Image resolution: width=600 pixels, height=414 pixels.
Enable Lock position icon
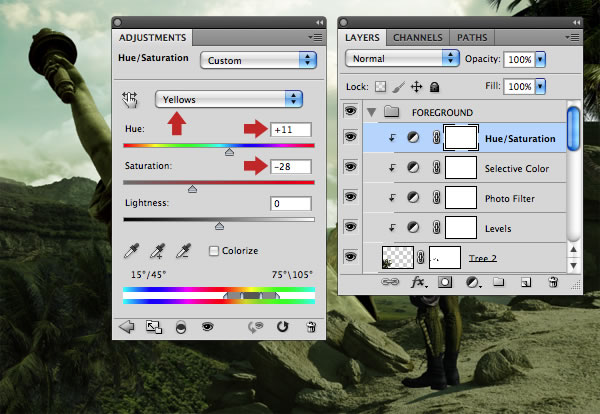coord(416,87)
